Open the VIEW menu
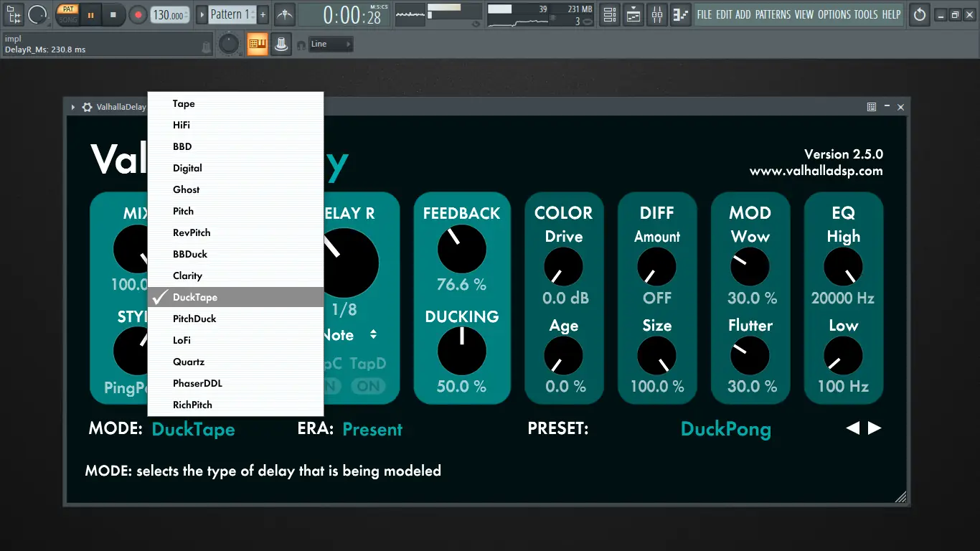This screenshot has height=551, width=980. 804,14
